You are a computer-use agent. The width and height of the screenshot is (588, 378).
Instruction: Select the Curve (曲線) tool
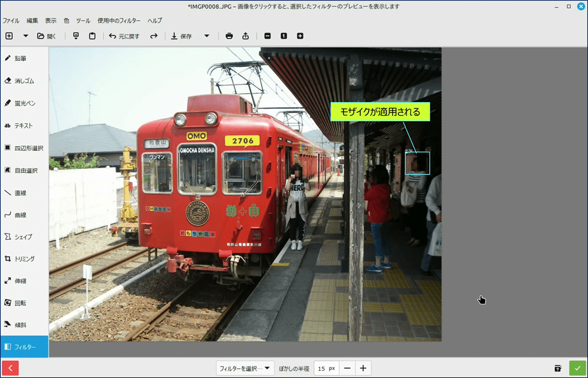pyautogui.click(x=24, y=215)
